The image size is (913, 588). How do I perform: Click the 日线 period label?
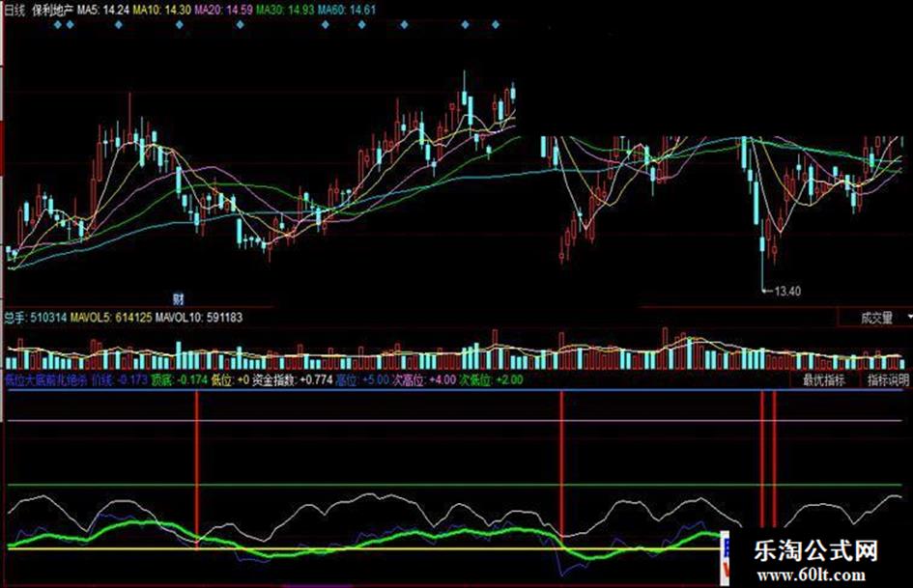(x=14, y=10)
